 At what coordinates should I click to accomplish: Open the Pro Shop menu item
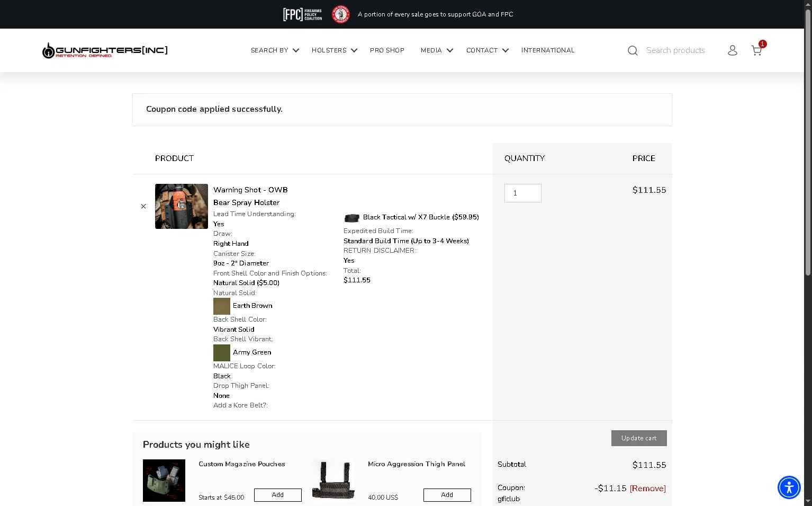point(387,50)
